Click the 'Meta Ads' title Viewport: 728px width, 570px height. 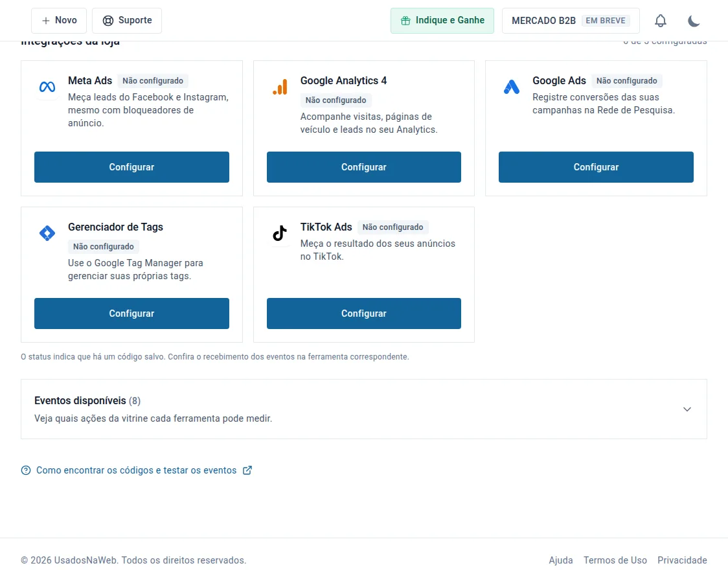coord(90,81)
